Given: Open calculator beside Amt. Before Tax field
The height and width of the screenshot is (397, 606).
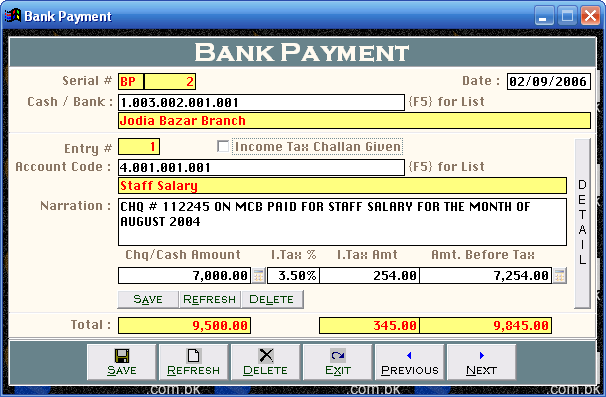Looking at the screenshot, I should 560,276.
